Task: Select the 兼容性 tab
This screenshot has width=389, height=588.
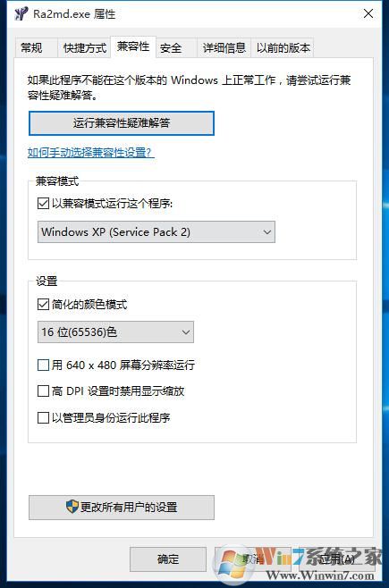Action: [x=133, y=46]
